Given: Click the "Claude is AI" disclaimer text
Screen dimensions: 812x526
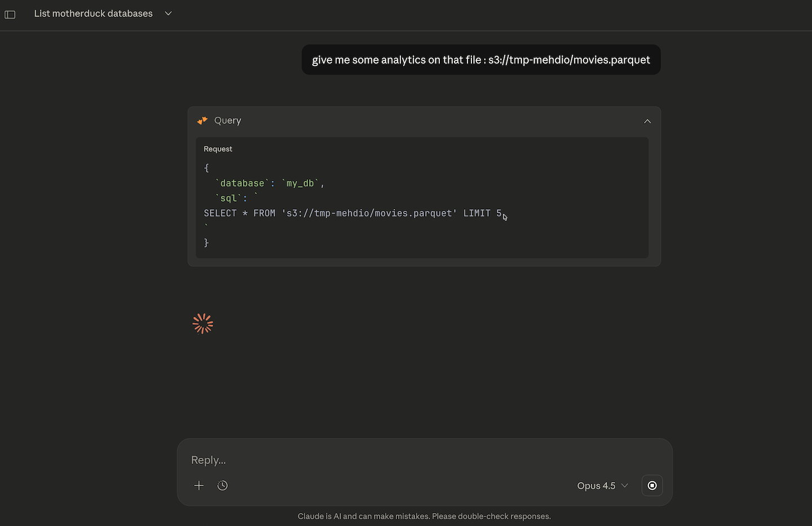Looking at the screenshot, I should 424,516.
